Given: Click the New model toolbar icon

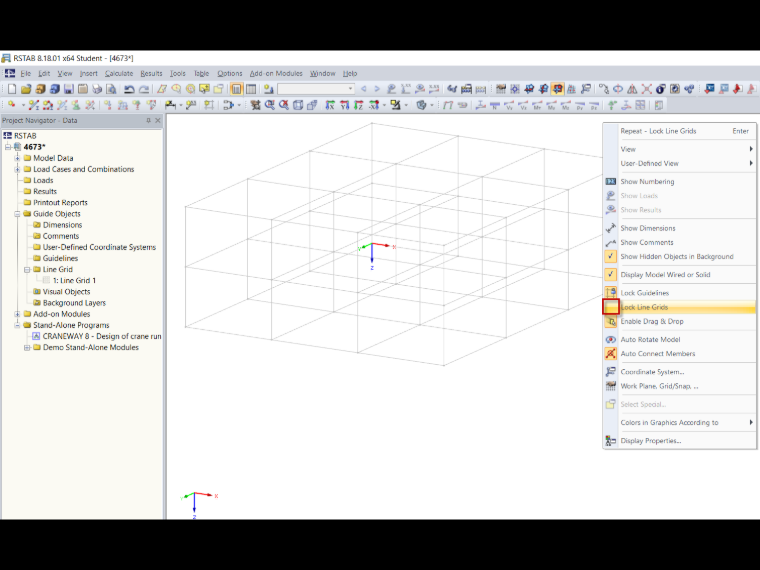Looking at the screenshot, I should coord(12,89).
